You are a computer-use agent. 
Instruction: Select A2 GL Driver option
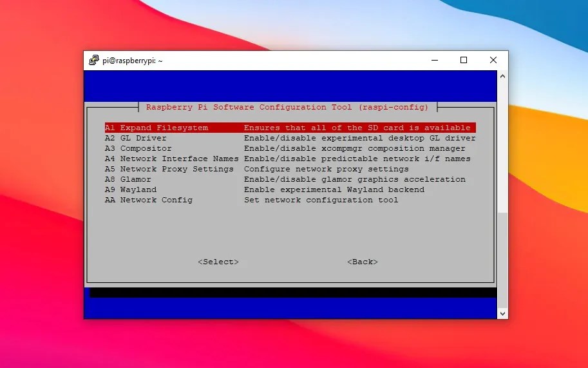tap(290, 138)
